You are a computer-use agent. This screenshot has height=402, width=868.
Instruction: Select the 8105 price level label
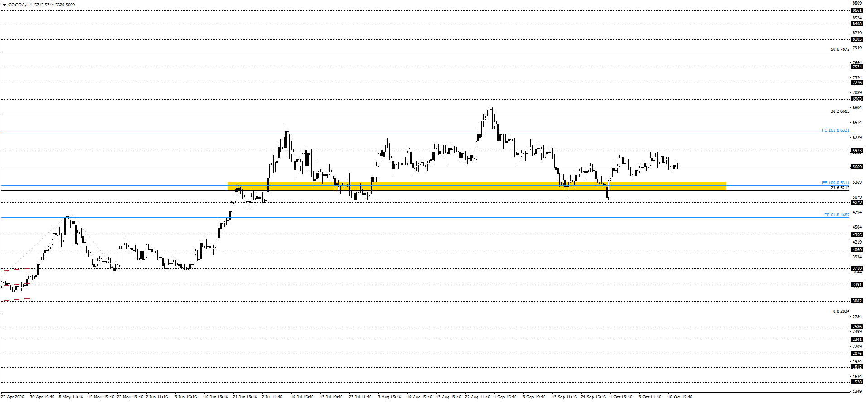click(857, 39)
